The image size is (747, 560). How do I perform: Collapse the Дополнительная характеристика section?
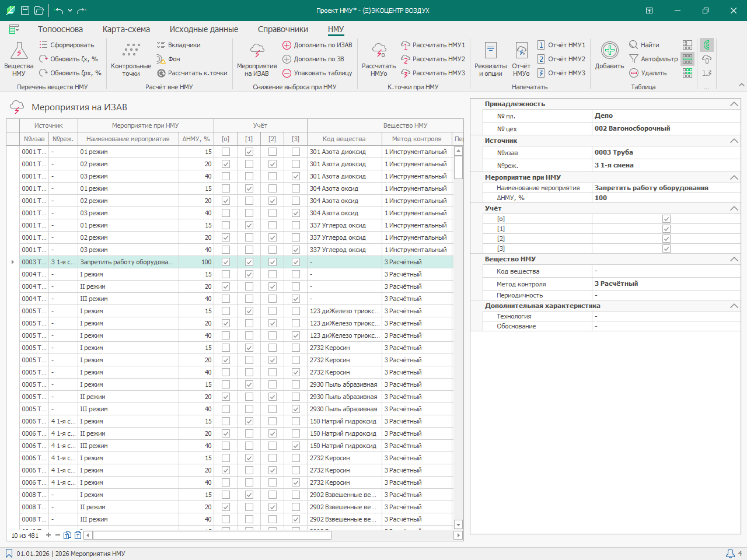tap(734, 306)
